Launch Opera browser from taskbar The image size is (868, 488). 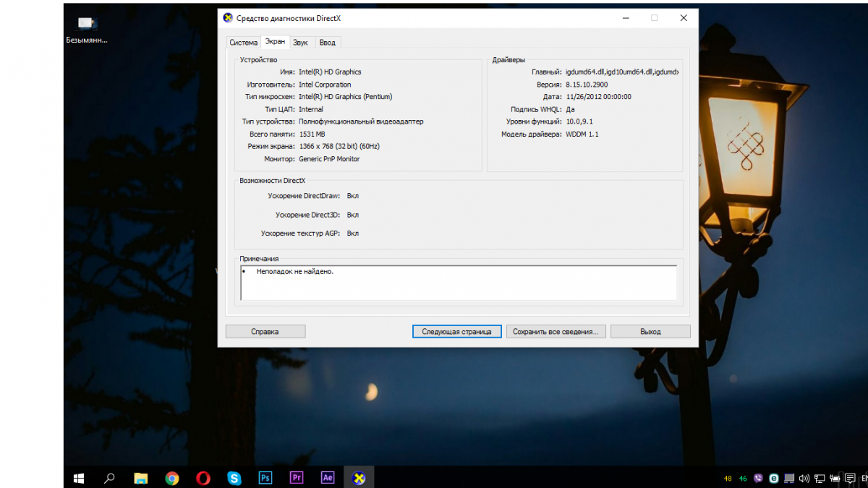[x=203, y=478]
